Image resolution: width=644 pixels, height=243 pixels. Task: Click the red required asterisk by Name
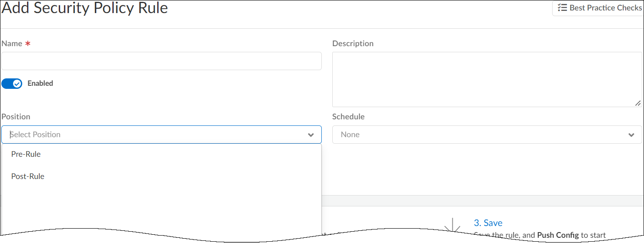click(28, 44)
